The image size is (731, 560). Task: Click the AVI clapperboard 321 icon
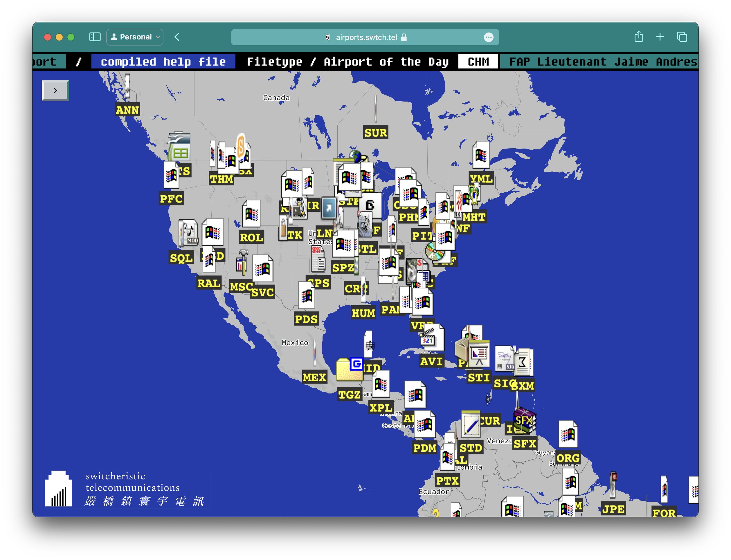[431, 338]
